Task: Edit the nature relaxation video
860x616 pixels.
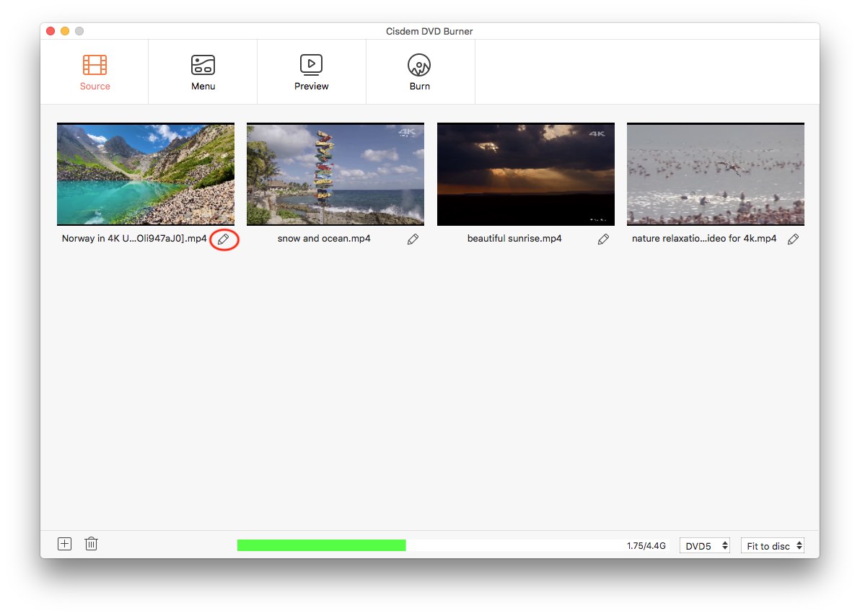Action: 793,239
